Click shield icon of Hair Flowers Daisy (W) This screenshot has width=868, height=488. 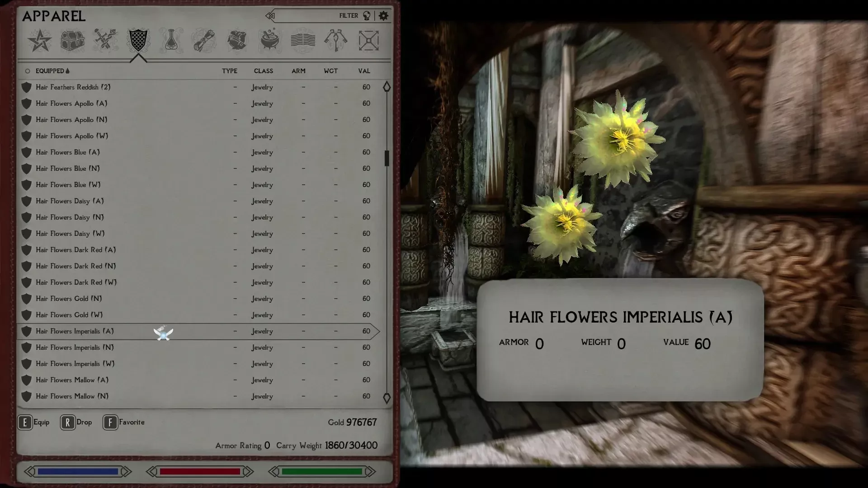click(27, 234)
